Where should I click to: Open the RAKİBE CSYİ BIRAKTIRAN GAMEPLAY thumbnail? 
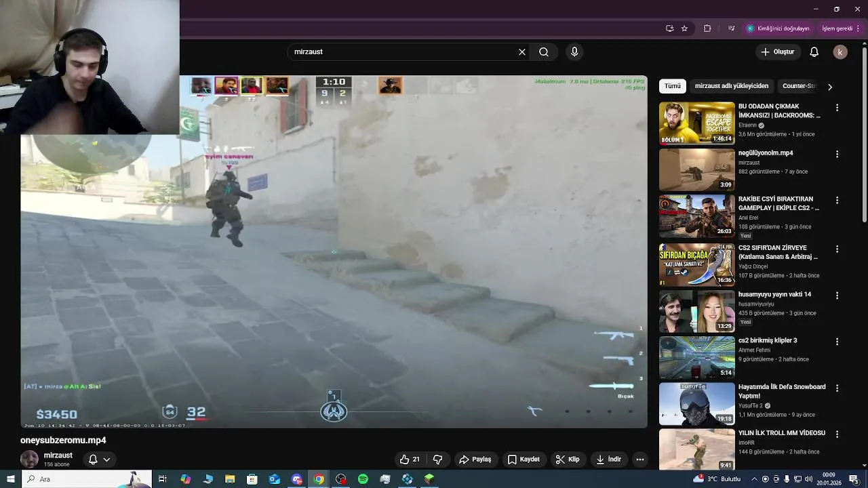click(x=696, y=216)
